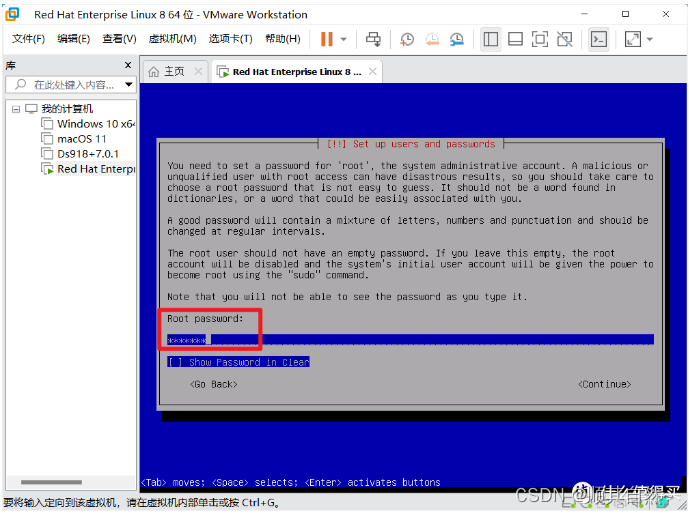Open the library search filter dropdown
The width and height of the screenshot is (689, 515).
128,84
